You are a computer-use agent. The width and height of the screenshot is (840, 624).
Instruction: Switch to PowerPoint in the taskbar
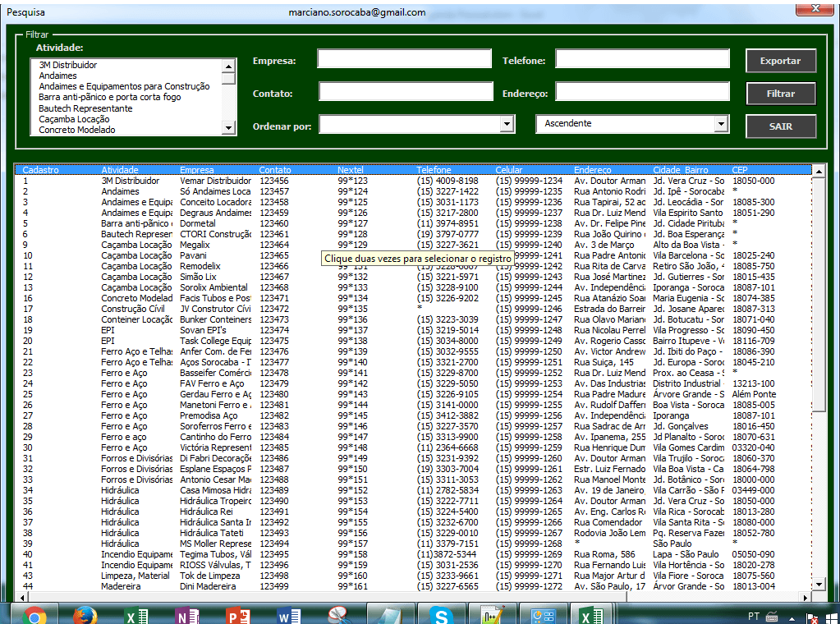coord(237,615)
